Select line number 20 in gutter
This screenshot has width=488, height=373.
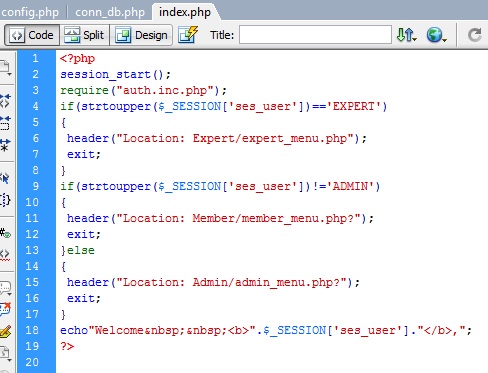coord(32,362)
